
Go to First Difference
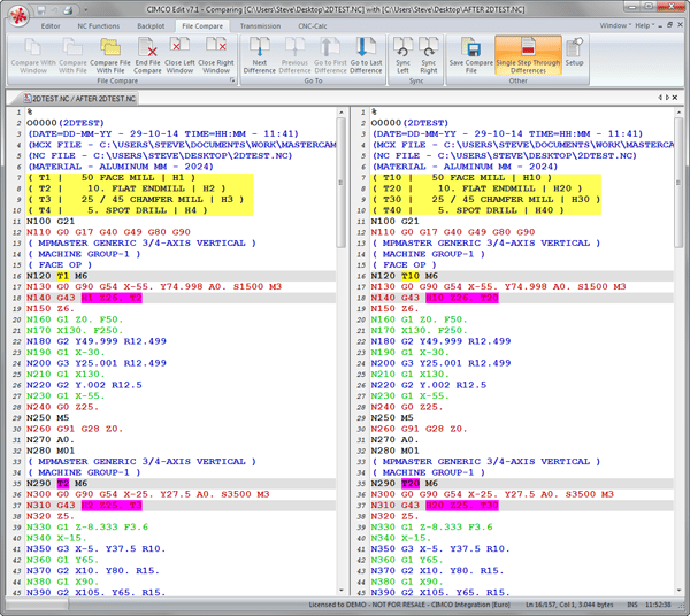330,55
